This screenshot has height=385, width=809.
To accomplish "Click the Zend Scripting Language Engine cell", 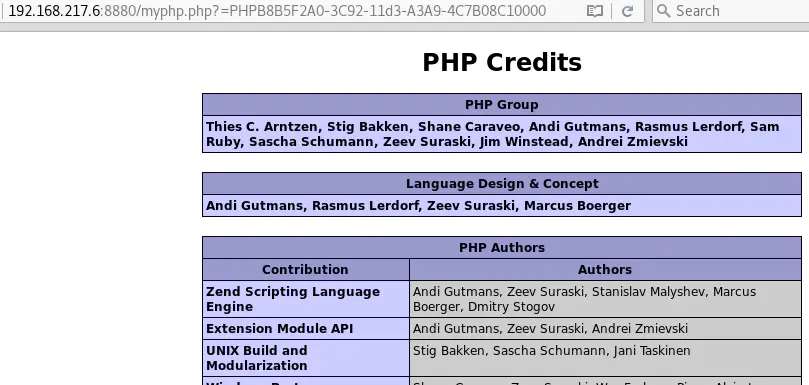I will click(305, 299).
